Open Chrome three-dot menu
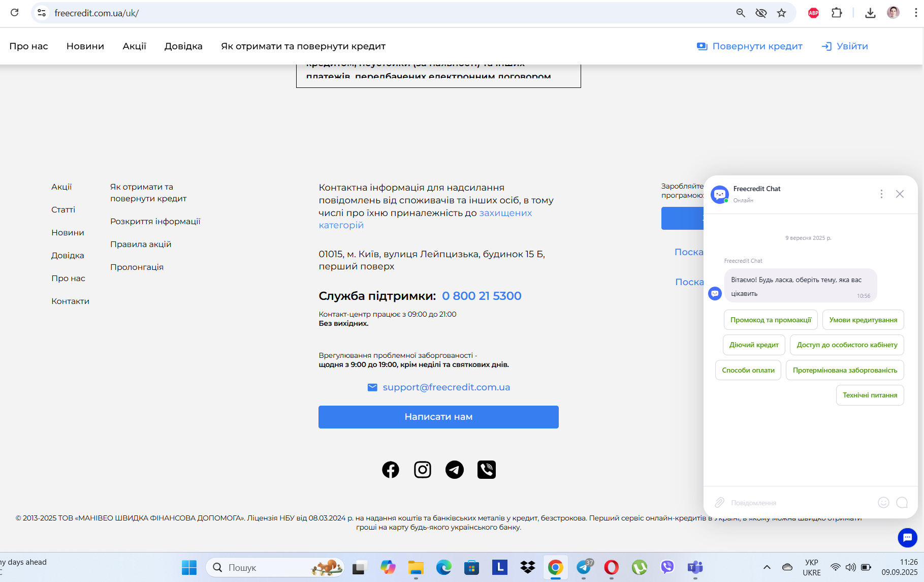The image size is (924, 582). pyautogui.click(x=915, y=13)
